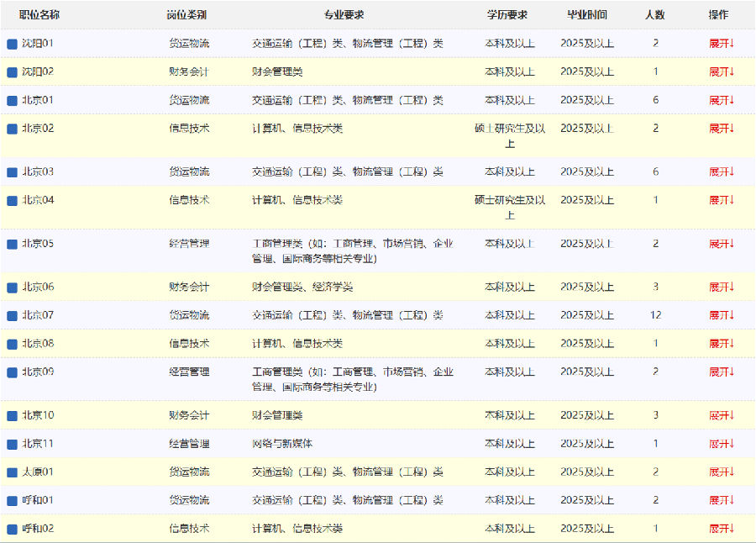Click the blue square icon beside 北京10
Image resolution: width=756 pixels, height=543 pixels.
12,416
